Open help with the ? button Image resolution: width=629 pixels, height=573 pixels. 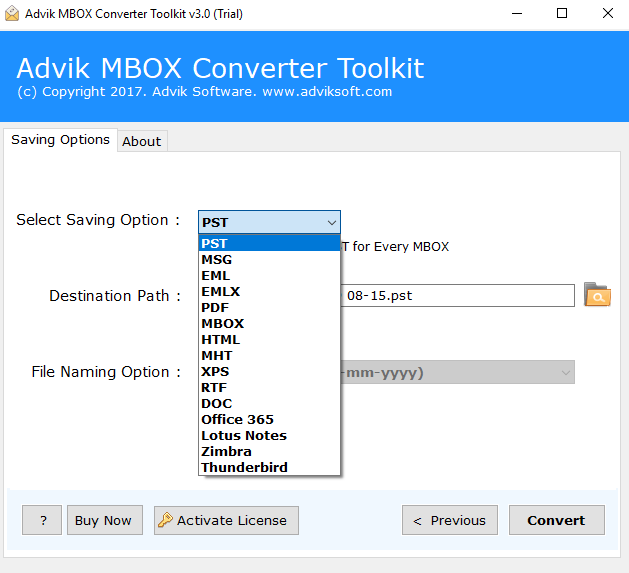coord(42,520)
